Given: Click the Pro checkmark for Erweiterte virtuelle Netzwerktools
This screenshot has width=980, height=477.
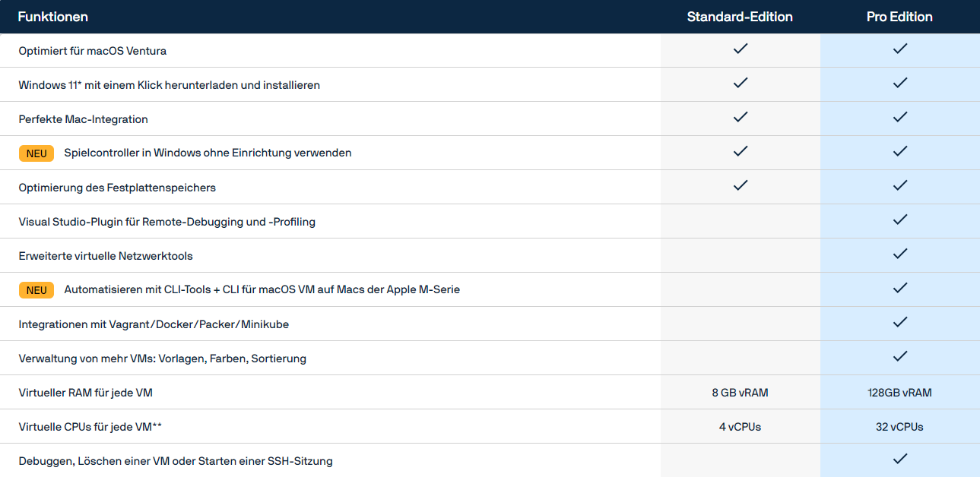Looking at the screenshot, I should (900, 254).
